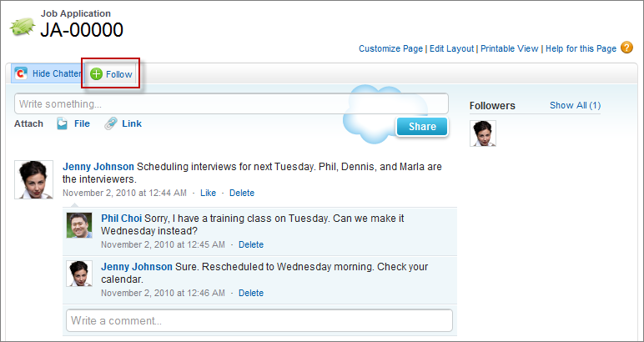Viewport: 644px width, 342px height.
Task: Open Printable View link
Action: pyautogui.click(x=510, y=48)
